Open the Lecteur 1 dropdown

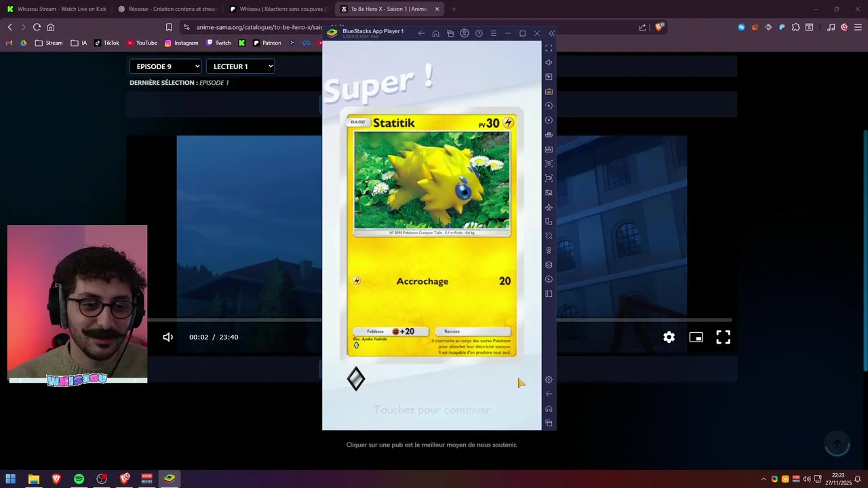coord(240,66)
